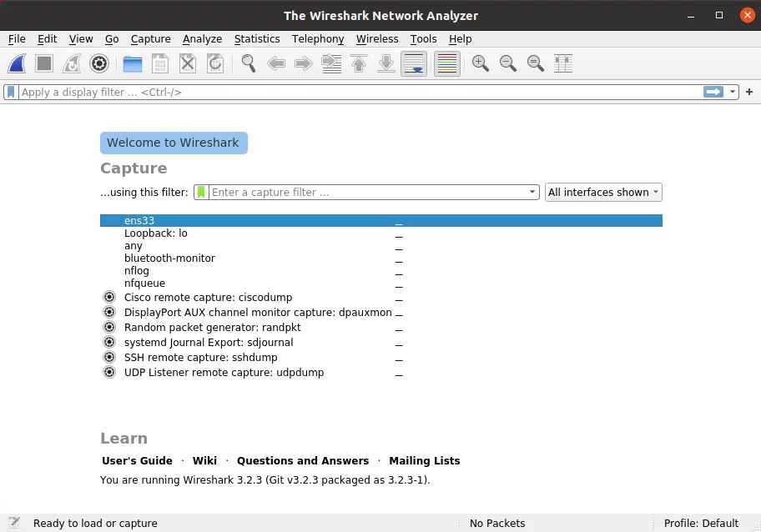Go to specified packet icon

click(331, 63)
